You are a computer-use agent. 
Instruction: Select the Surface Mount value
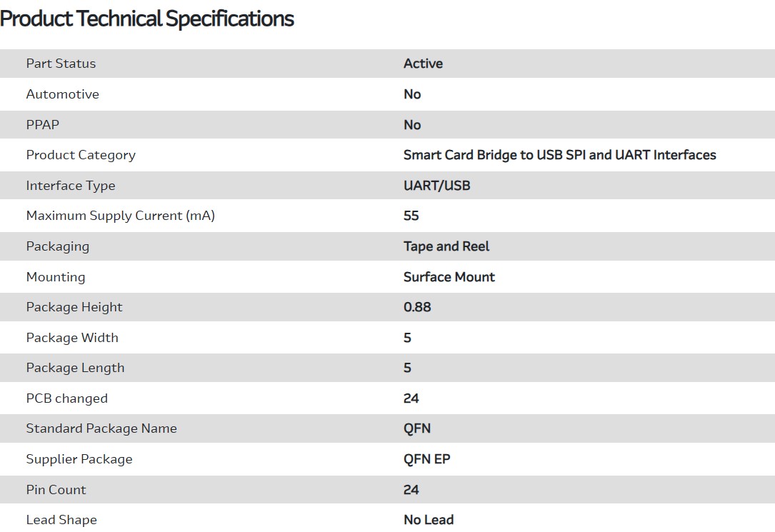point(449,277)
